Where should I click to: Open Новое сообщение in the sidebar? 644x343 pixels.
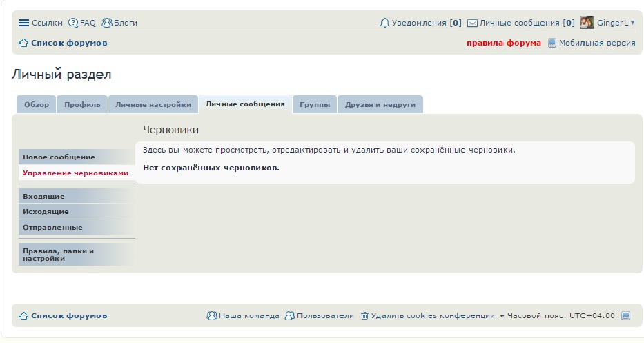click(59, 157)
